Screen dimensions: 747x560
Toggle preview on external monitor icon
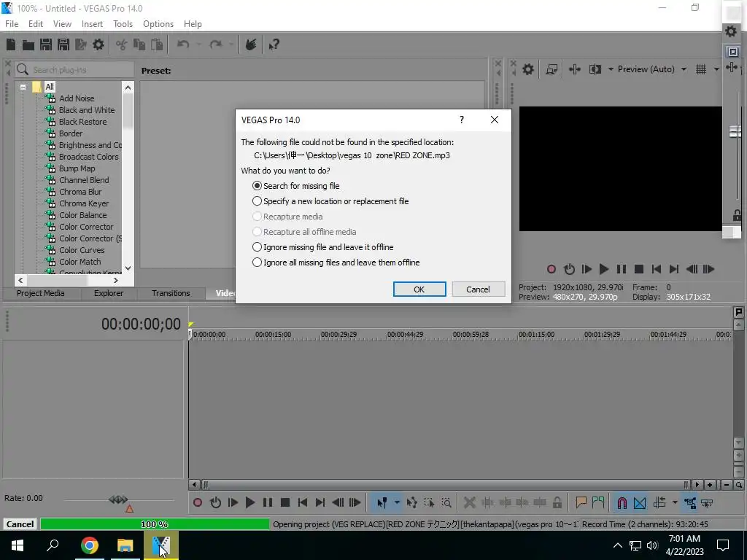(x=551, y=69)
